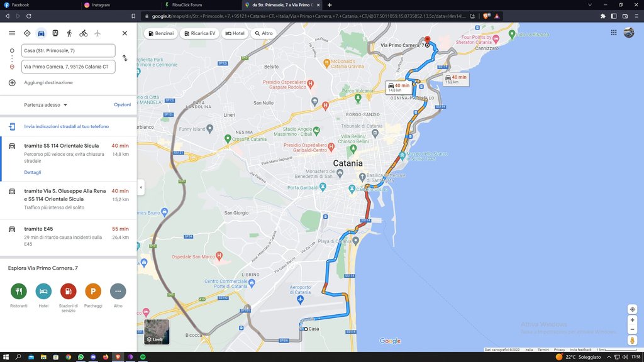Click the Parcheggi explore icon
The height and width of the screenshot is (362, 644).
coord(93,292)
